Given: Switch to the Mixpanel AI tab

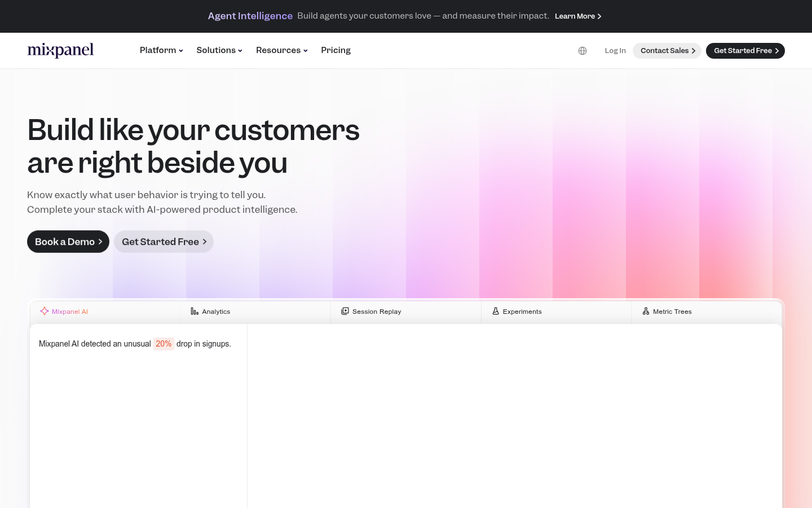Looking at the screenshot, I should 105,312.
